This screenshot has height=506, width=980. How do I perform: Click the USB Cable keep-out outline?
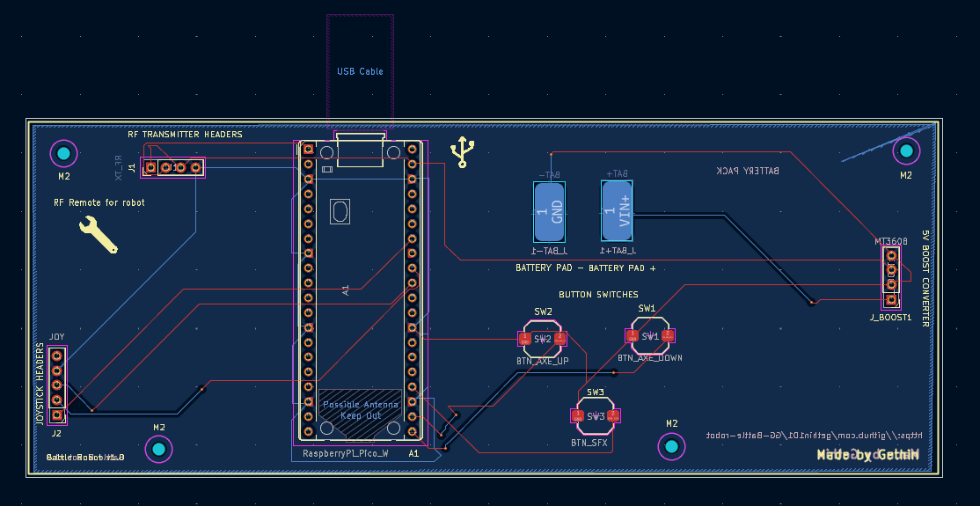point(360,71)
